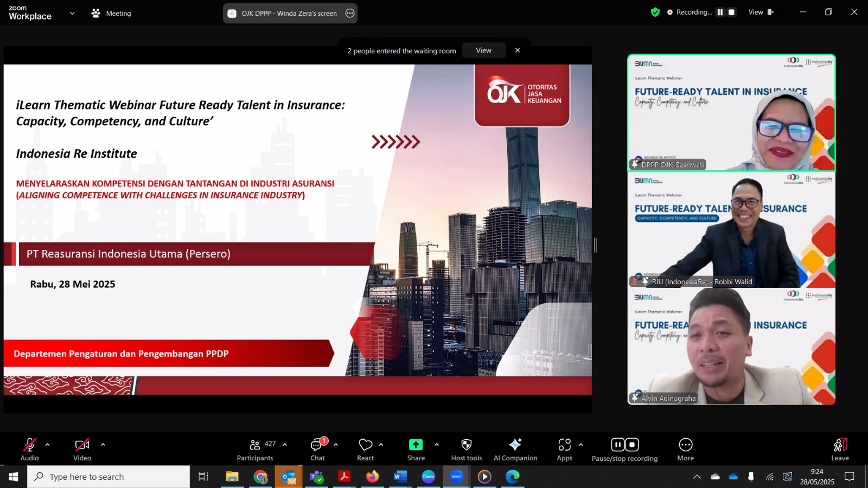Unmute the microphone Audio button
The image size is (868, 488).
(x=29, y=445)
